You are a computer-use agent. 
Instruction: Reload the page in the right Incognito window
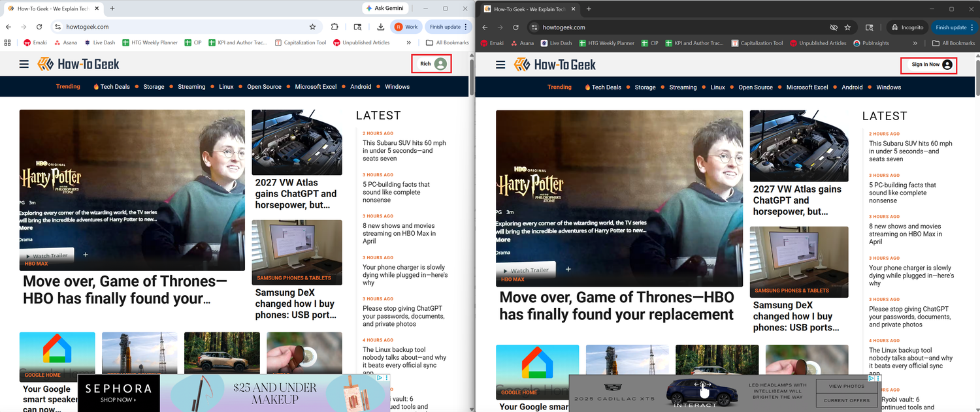coord(515,27)
